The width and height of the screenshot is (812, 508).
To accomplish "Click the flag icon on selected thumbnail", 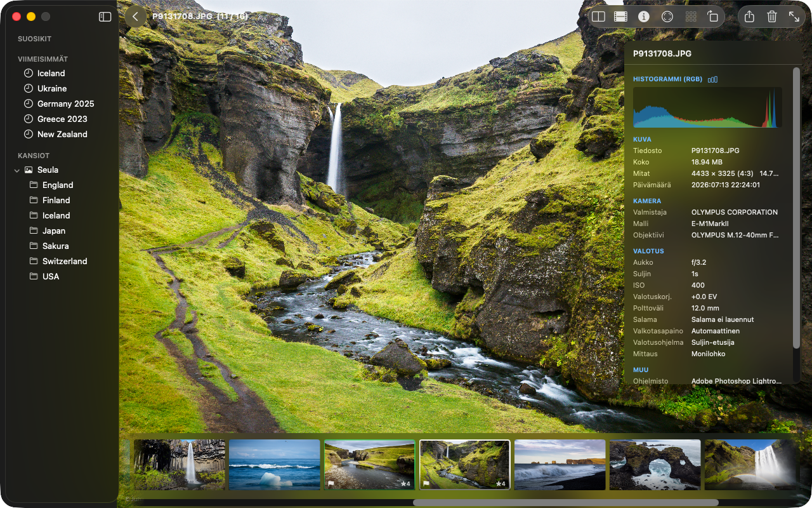I will 425,484.
